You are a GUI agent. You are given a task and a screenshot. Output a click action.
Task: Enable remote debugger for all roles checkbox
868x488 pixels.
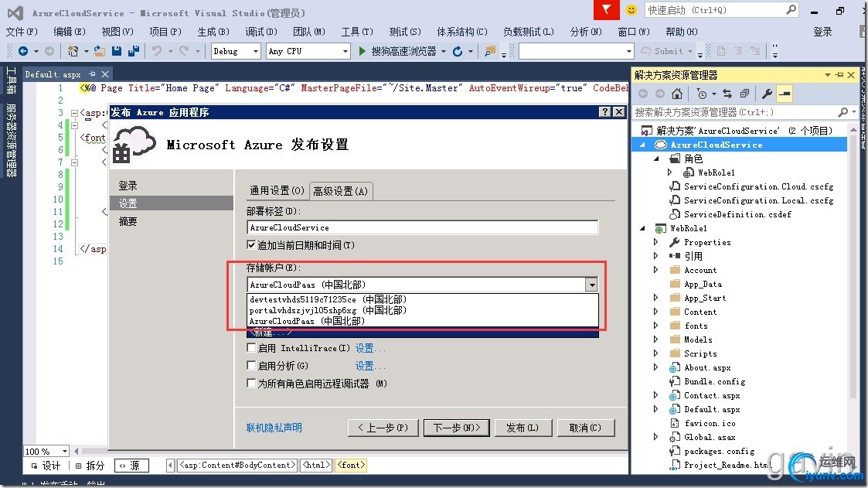click(x=251, y=384)
